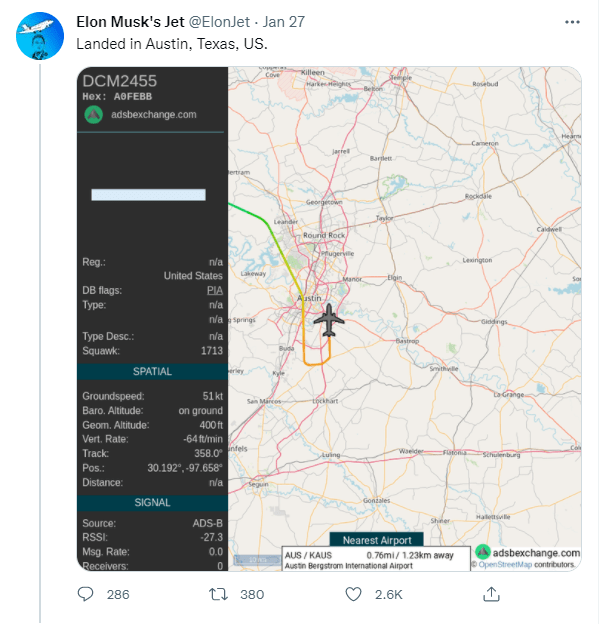Viewport: 613px width, 624px height.
Task: Click the Austin Bergstrom airport info box
Action: coord(376,560)
